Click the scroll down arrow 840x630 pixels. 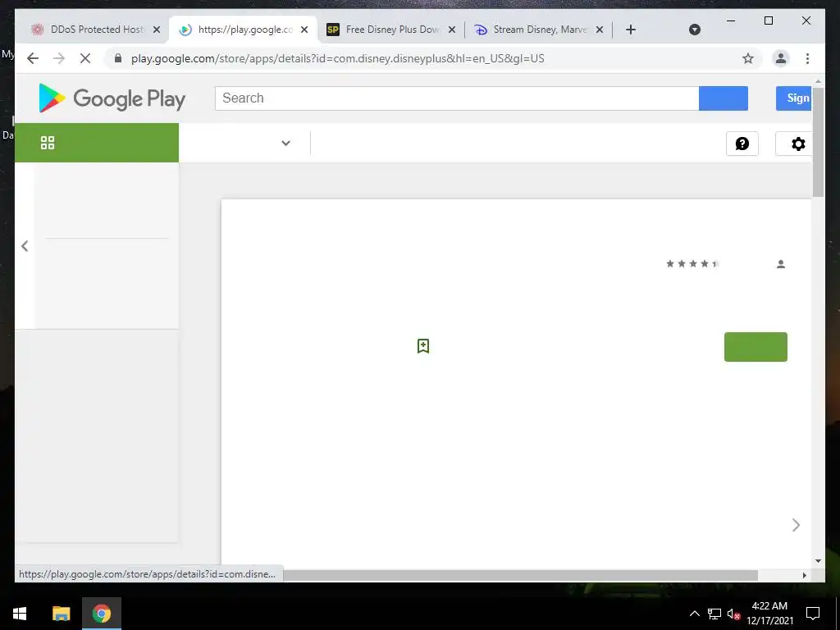click(x=818, y=561)
